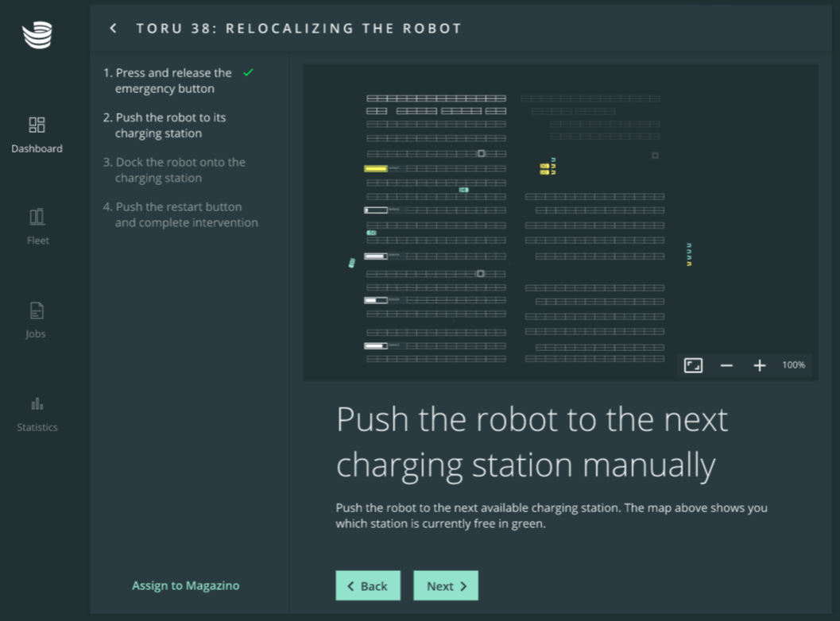This screenshot has width=840, height=621.
Task: Select step 2: Push robot to charging station
Action: click(x=170, y=125)
